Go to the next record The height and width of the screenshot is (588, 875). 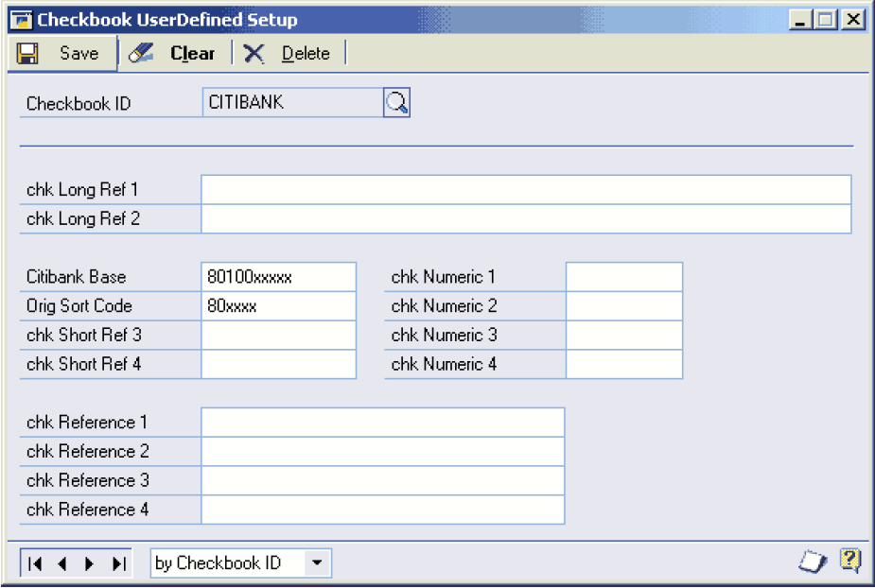click(90, 563)
